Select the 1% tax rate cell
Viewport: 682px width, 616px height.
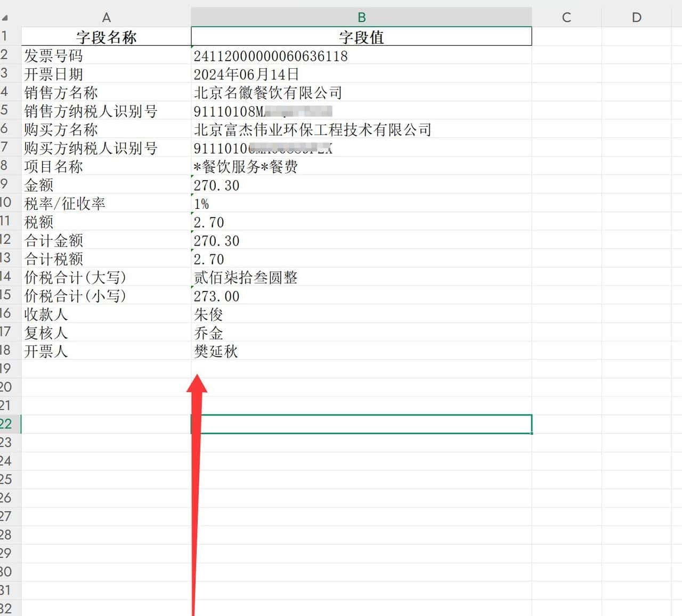361,204
